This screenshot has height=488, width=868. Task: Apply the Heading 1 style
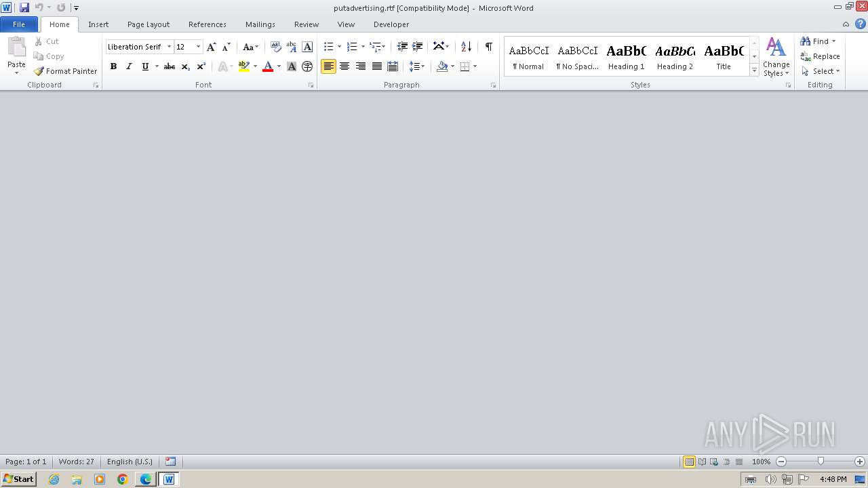click(627, 57)
